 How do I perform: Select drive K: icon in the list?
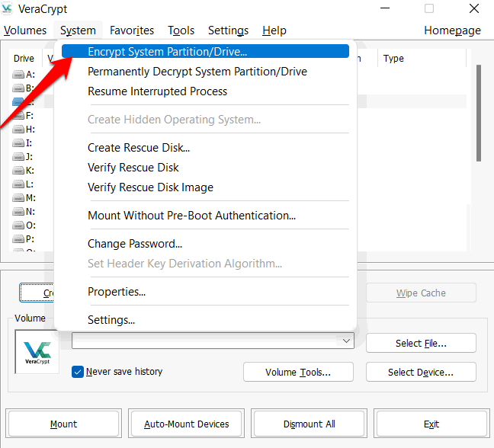[x=18, y=171]
